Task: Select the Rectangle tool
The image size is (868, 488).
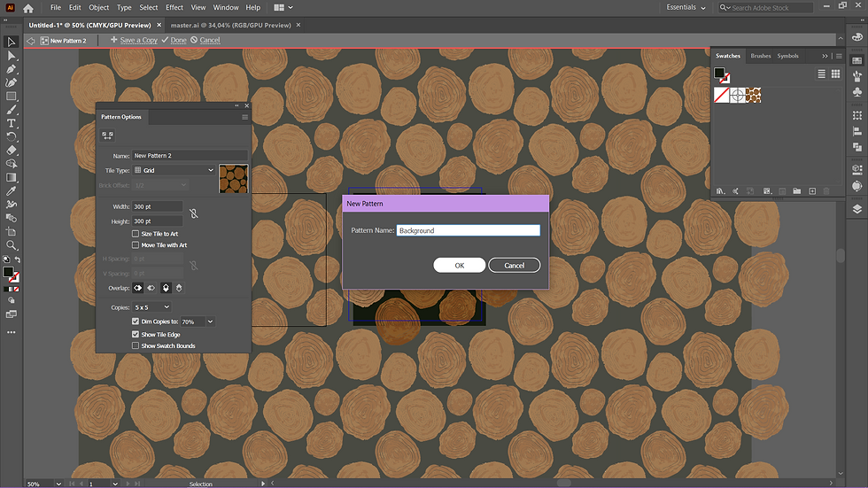Action: [11, 97]
